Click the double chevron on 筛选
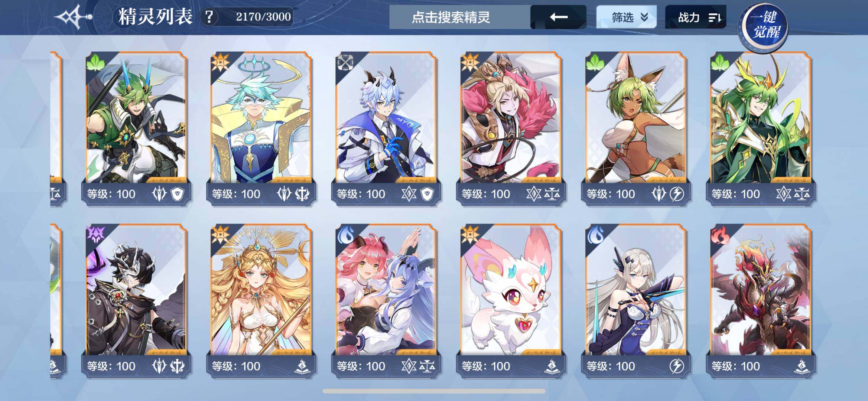The image size is (868, 401). click(644, 17)
